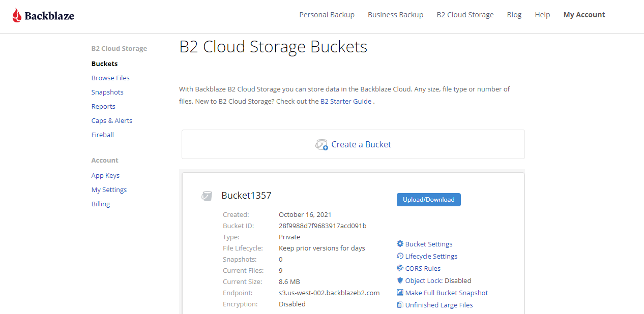Click the Make Full Bucket Snapshot icon
The width and height of the screenshot is (644, 314).
400,293
